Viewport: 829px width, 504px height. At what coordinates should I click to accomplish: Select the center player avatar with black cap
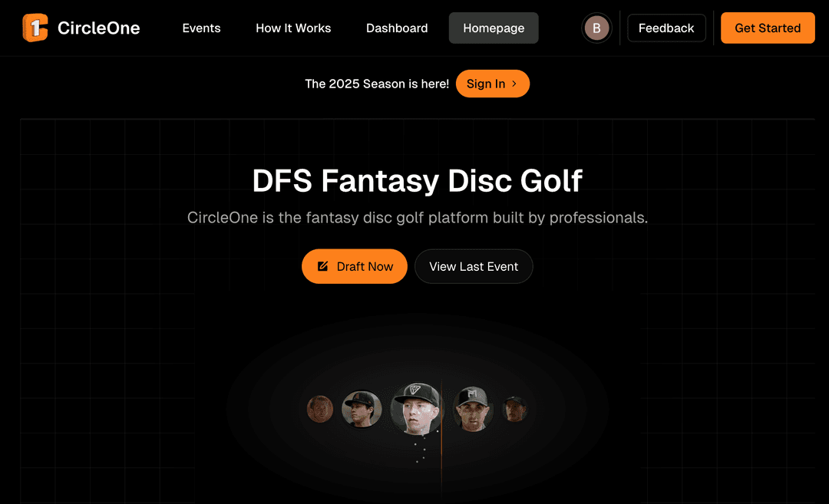(416, 408)
